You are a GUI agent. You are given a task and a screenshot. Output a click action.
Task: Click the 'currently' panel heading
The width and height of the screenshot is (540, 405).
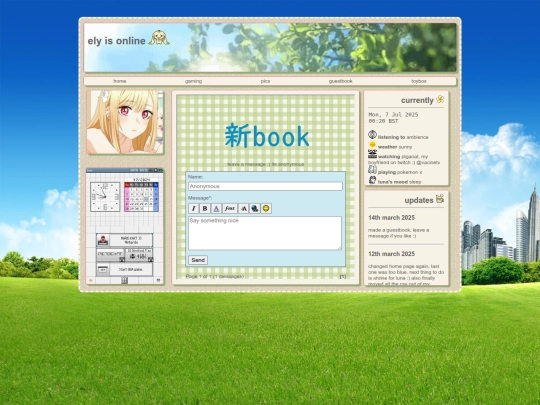coord(417,100)
